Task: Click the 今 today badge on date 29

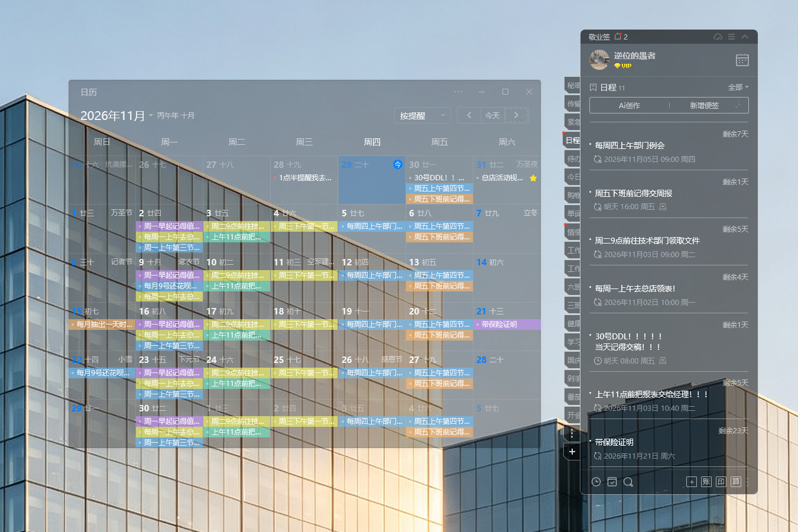Action: [x=398, y=164]
